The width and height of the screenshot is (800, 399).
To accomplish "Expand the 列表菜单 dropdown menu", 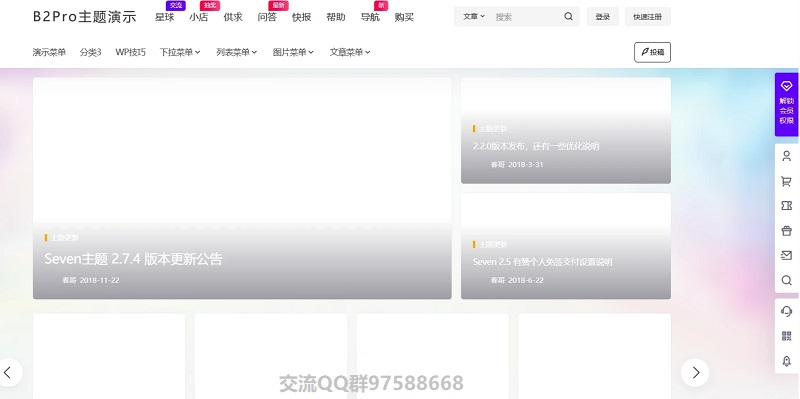I will coord(236,52).
